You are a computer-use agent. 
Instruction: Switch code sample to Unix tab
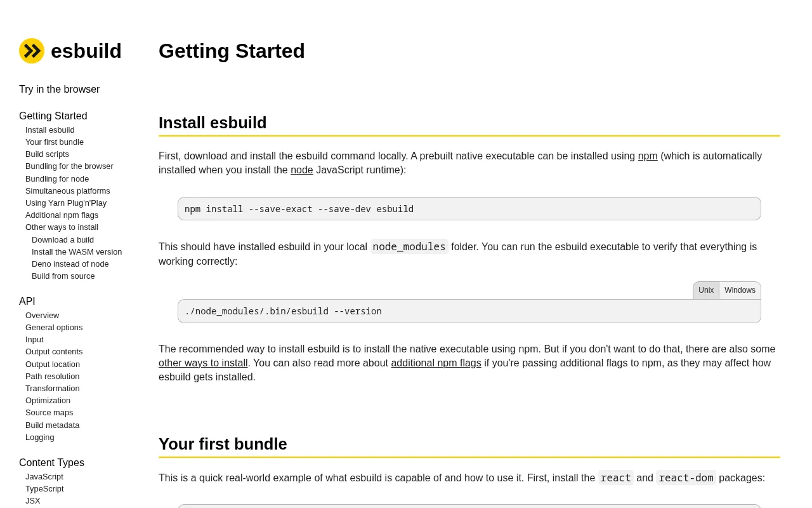[706, 291]
